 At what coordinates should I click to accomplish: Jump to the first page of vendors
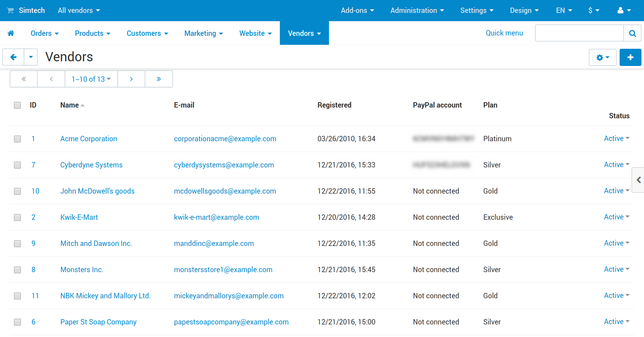coord(24,79)
